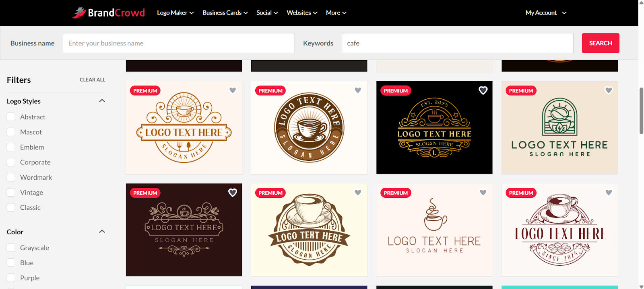
Task: Tick the Grayscale color checkbox
Action: (11, 248)
